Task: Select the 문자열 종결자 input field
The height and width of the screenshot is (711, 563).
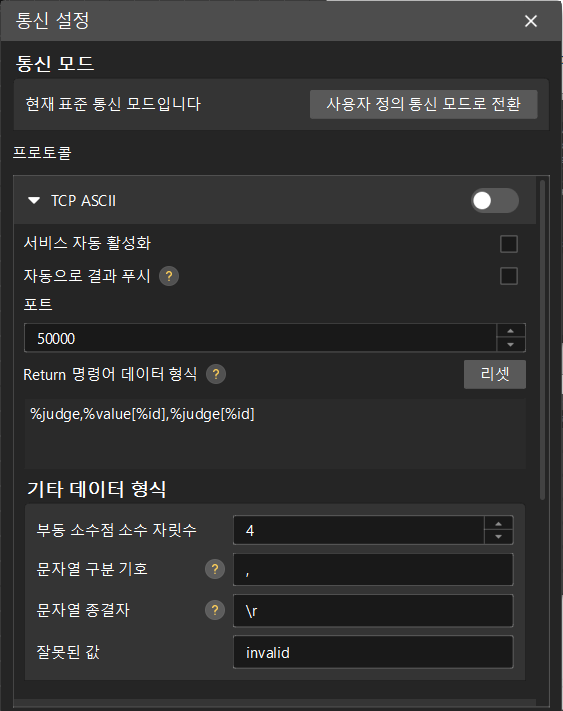Action: pos(373,611)
